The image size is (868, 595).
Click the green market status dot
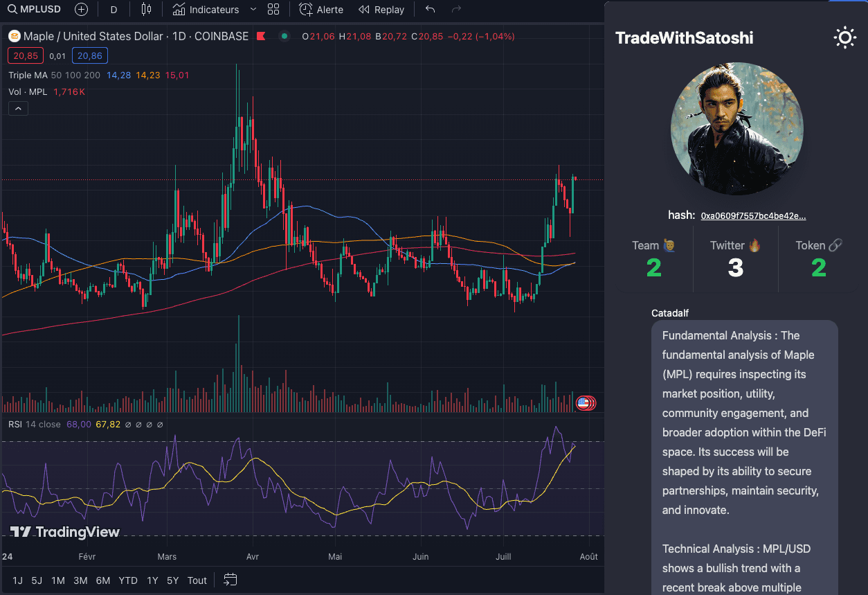pos(284,36)
